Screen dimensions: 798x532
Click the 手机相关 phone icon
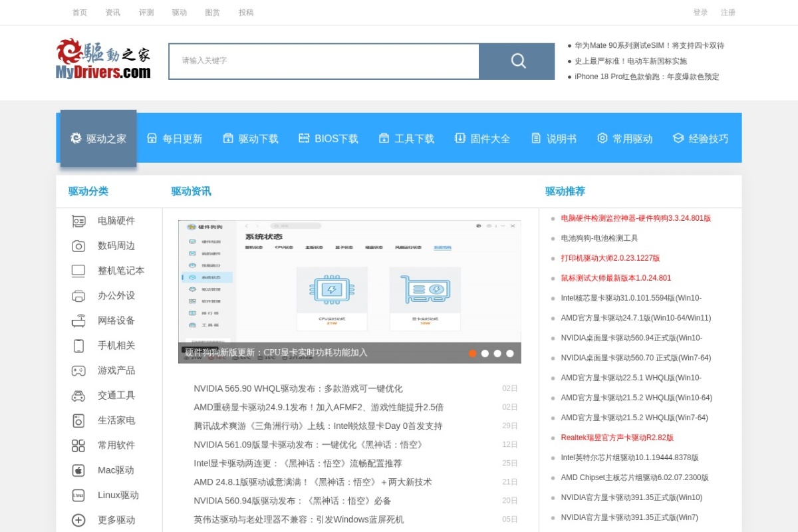coord(78,346)
